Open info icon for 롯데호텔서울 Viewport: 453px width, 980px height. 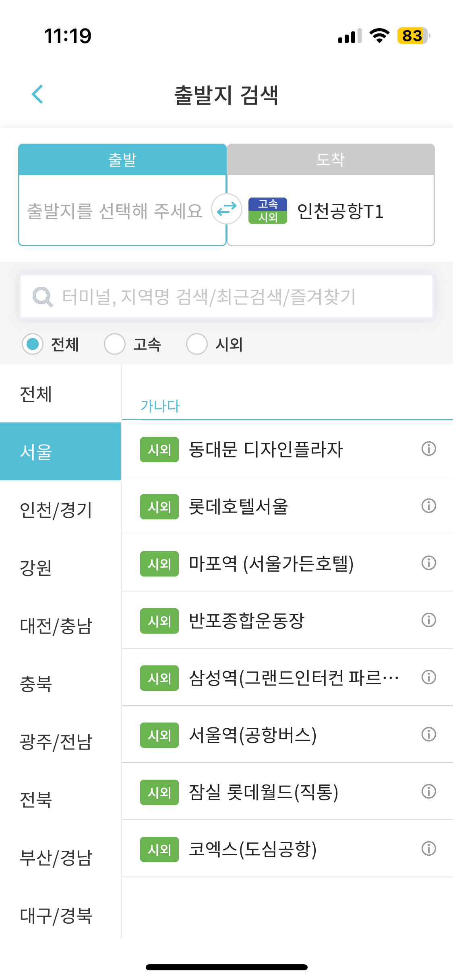[428, 506]
